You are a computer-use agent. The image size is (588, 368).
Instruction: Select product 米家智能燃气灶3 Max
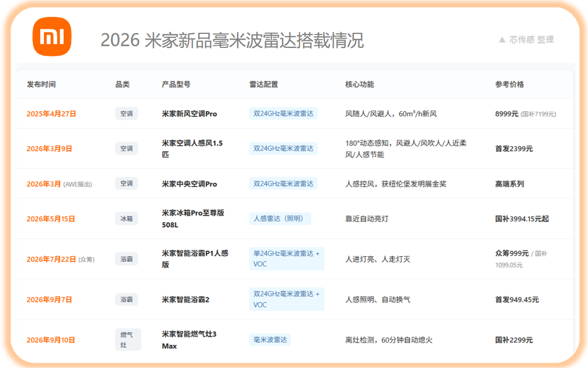[189, 340]
